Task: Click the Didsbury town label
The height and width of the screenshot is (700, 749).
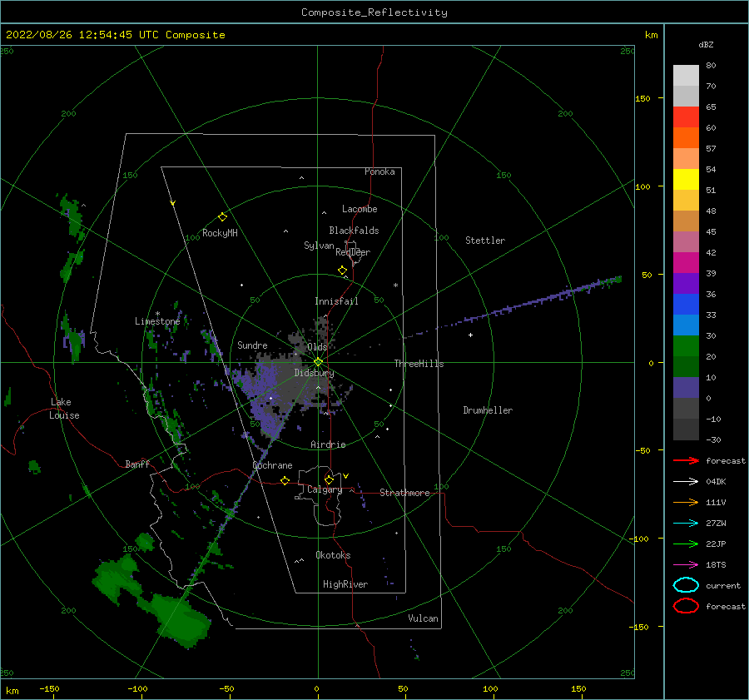Action: (x=314, y=373)
